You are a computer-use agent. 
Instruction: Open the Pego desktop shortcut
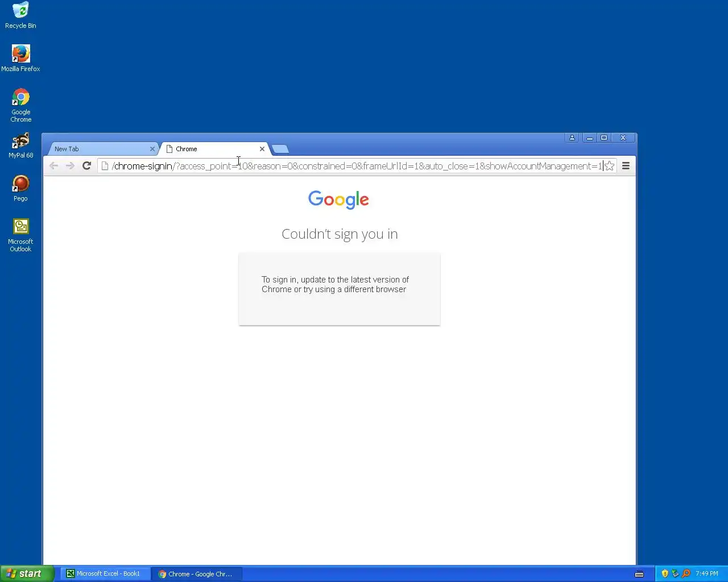click(20, 189)
